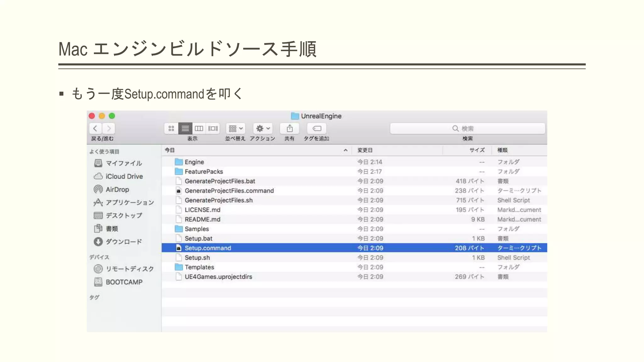
Task: Select the Engine folder
Action: tap(354, 162)
